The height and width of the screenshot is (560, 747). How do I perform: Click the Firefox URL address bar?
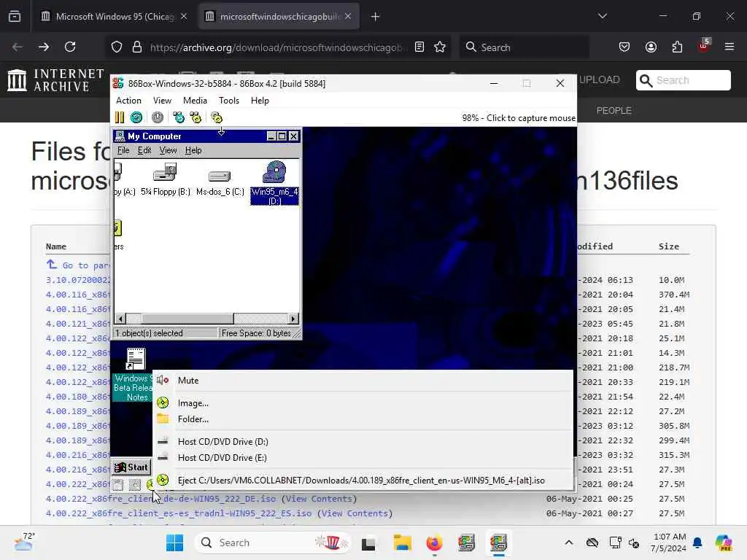[277, 47]
